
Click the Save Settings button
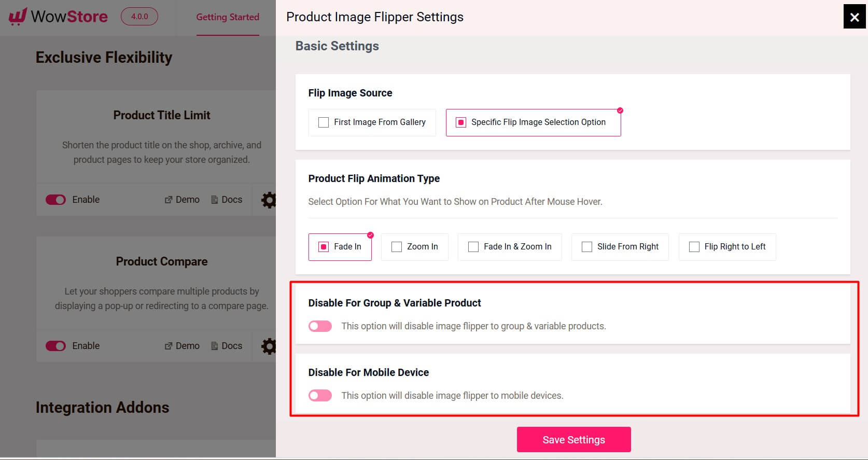click(573, 439)
